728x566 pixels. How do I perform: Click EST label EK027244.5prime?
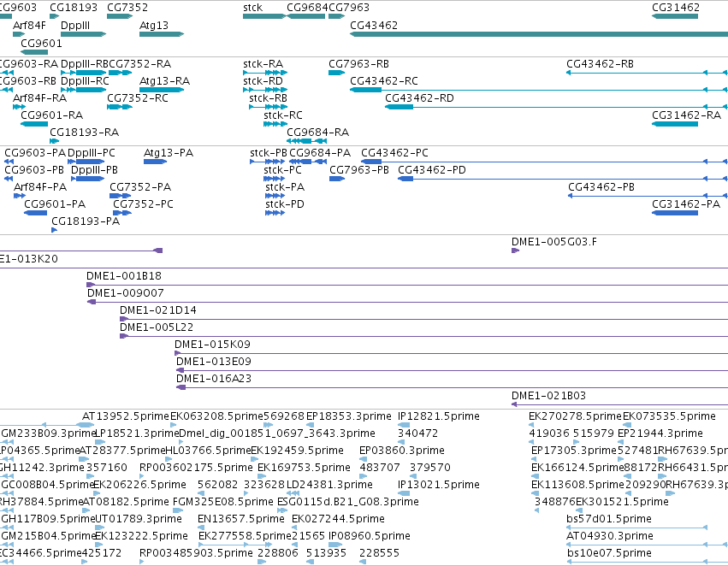(x=338, y=519)
